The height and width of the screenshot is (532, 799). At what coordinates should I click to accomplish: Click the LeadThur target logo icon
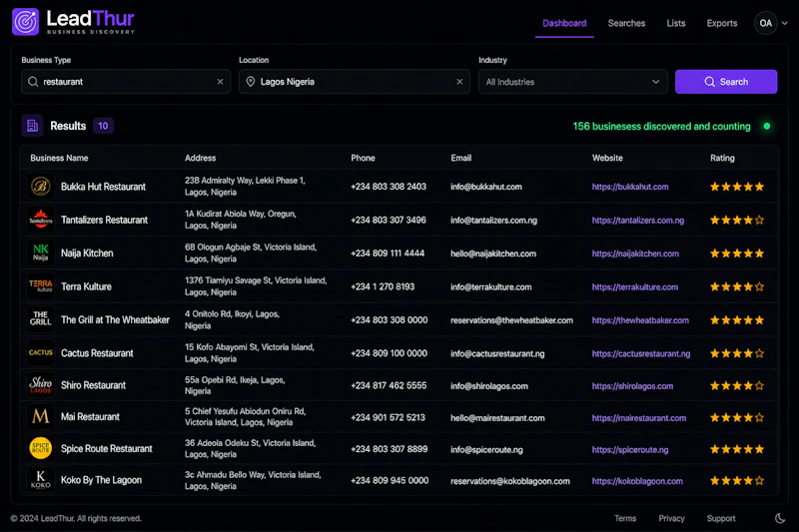click(26, 22)
